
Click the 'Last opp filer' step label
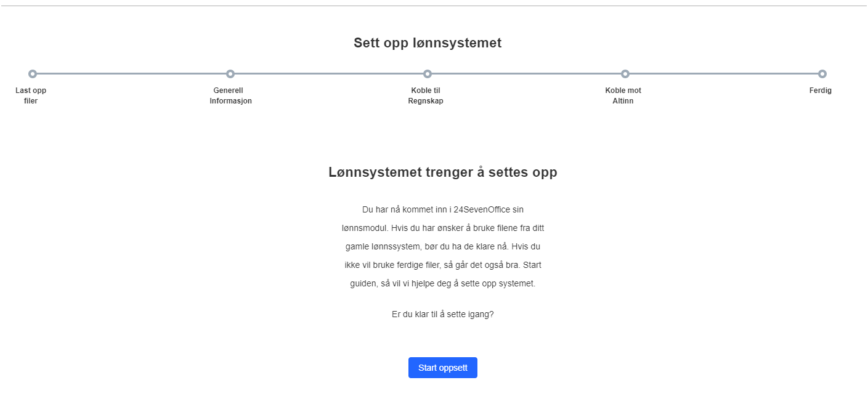click(x=31, y=95)
